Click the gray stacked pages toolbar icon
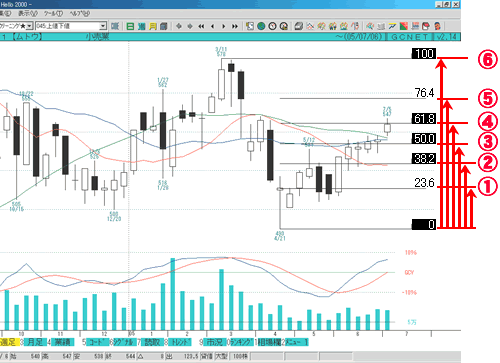The height and width of the screenshot is (363, 500). (299, 26)
